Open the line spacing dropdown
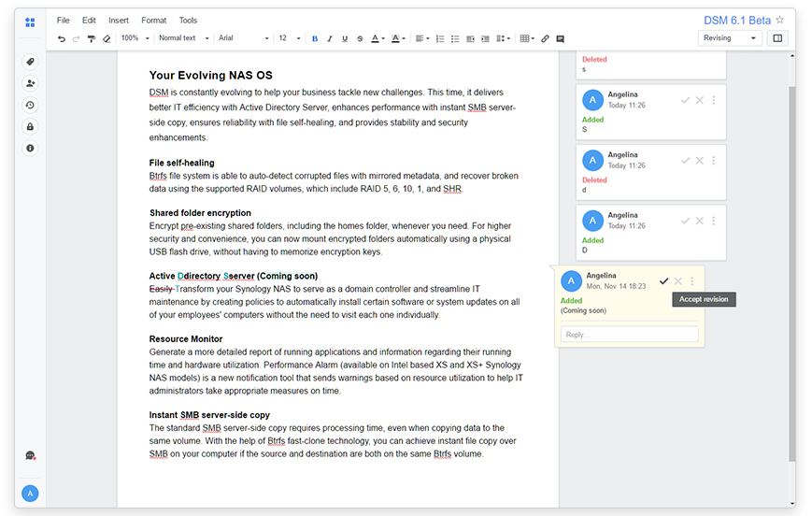This screenshot has width=812, height=516. pos(503,38)
